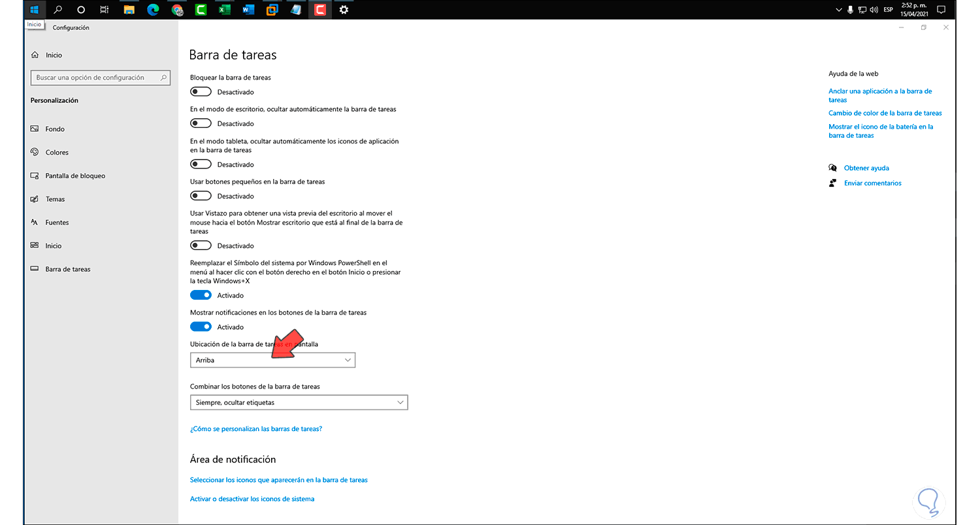Open Combinar los botones dropdown
This screenshot has width=980, height=525.
click(x=299, y=402)
